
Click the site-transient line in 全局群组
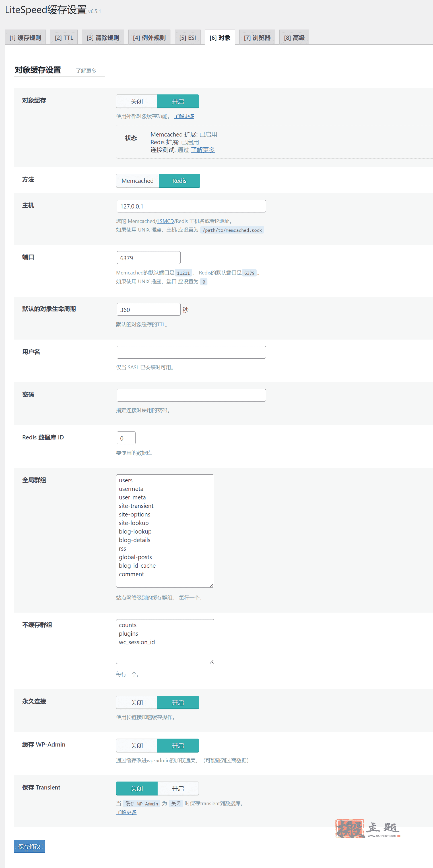coord(136,506)
